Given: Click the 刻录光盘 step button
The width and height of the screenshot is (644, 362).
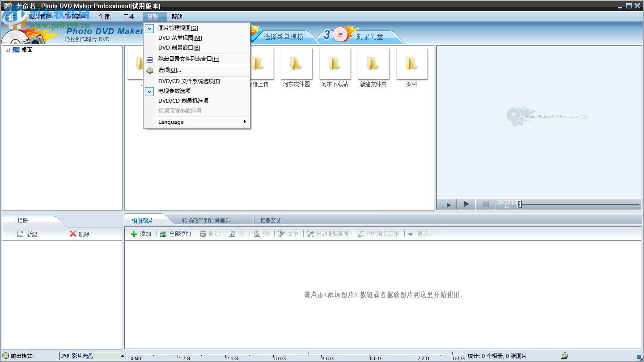Looking at the screenshot, I should (369, 37).
